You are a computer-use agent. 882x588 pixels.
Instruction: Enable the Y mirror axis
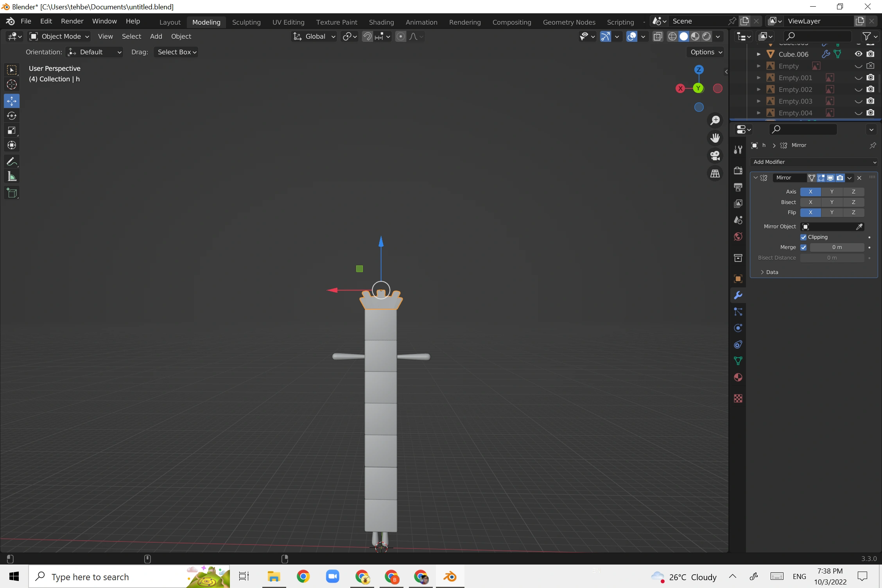point(832,192)
